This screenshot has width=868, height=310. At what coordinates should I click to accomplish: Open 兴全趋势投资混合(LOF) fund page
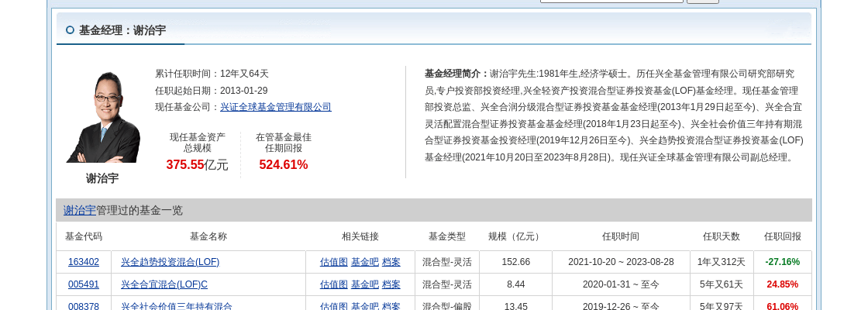pos(170,262)
